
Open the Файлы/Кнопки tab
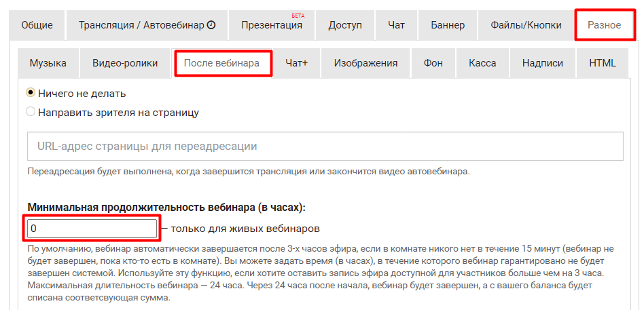526,25
